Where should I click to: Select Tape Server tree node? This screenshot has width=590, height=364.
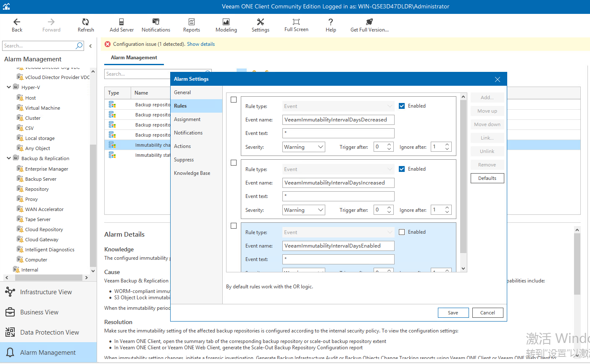coord(37,219)
